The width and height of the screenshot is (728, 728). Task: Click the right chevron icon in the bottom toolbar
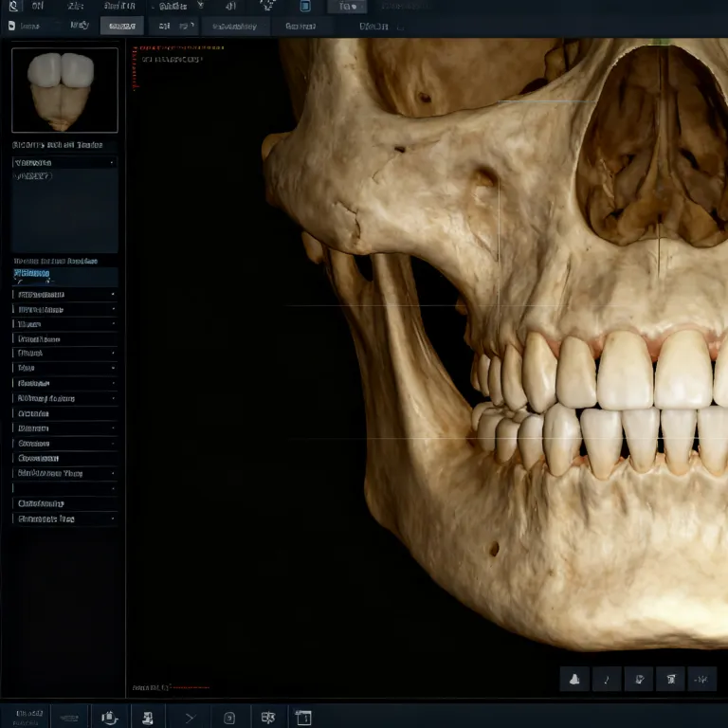pyautogui.click(x=189, y=717)
